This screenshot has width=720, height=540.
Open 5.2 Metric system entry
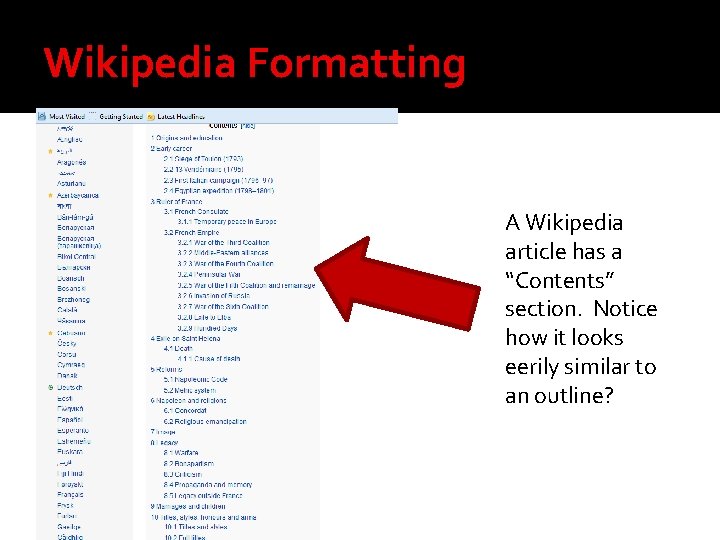click(x=190, y=390)
